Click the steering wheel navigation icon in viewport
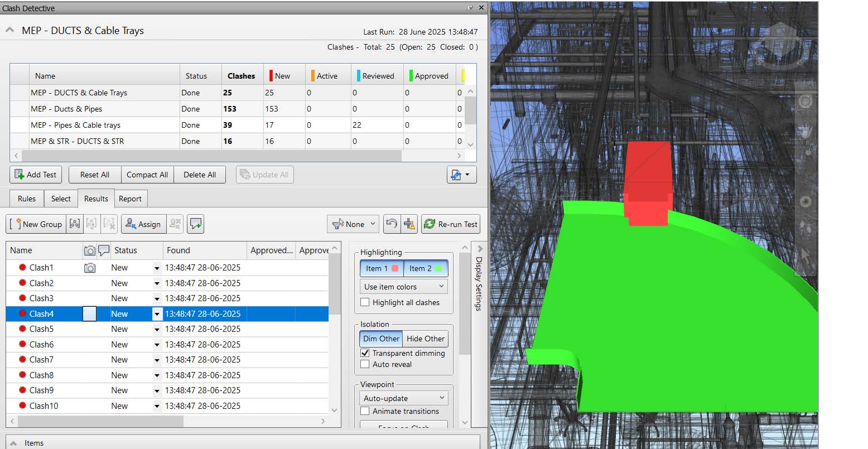The height and width of the screenshot is (449, 868). (x=806, y=102)
